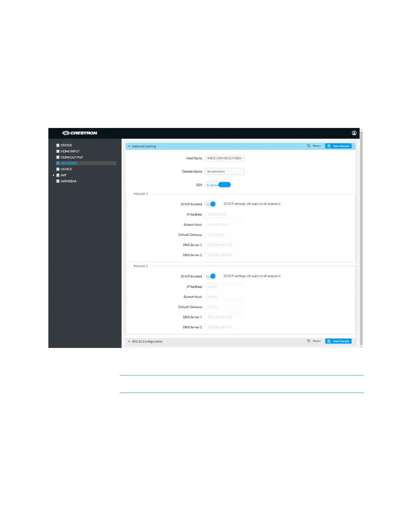Screen dimensions: 411x532
Task: Click Adapter 1 DNS Server 2 field
Action: pyautogui.click(x=225, y=255)
